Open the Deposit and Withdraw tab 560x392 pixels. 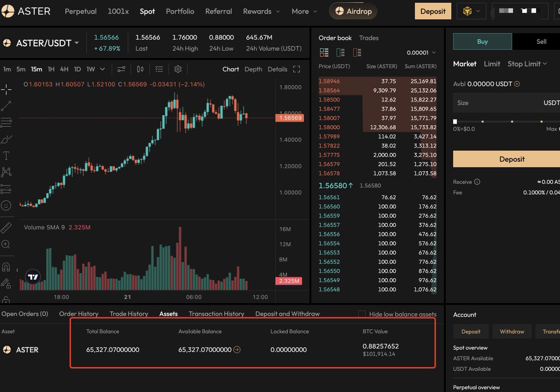coord(287,314)
